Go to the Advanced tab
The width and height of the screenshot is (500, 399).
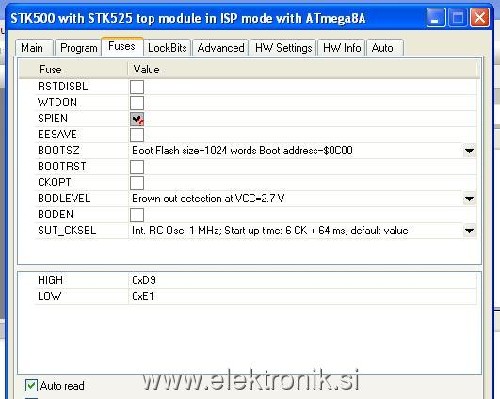221,48
